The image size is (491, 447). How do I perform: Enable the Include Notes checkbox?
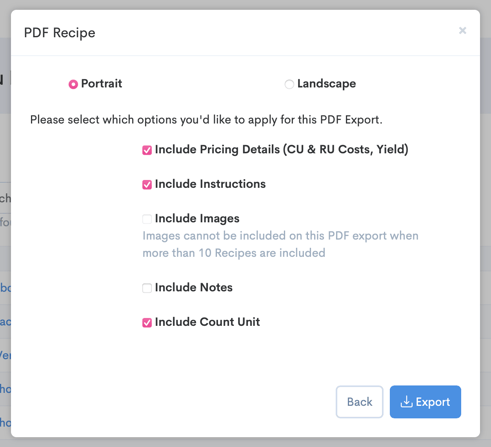pyautogui.click(x=147, y=288)
